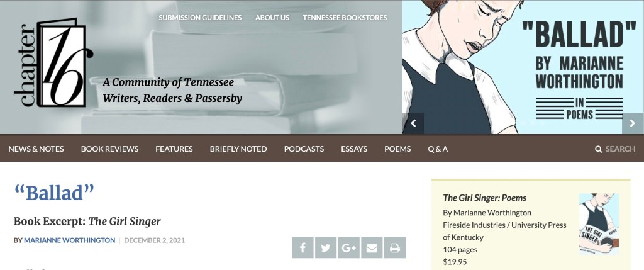
Task: Open Submission Guidelines link
Action: pyautogui.click(x=200, y=18)
